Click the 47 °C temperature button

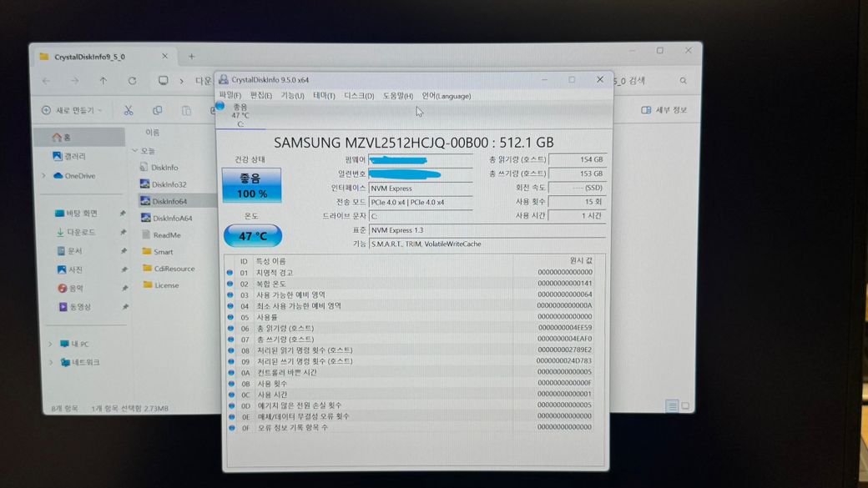click(x=252, y=236)
